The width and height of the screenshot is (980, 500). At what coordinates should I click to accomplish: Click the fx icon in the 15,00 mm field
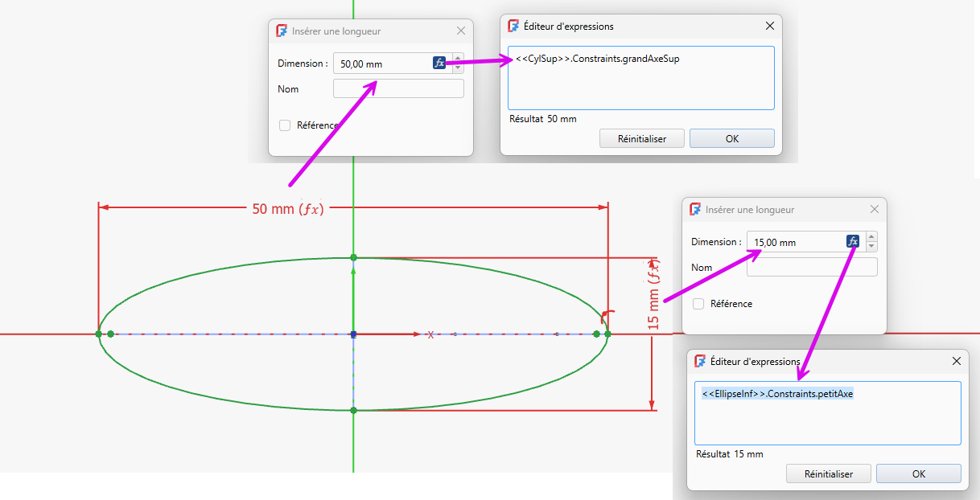click(853, 241)
